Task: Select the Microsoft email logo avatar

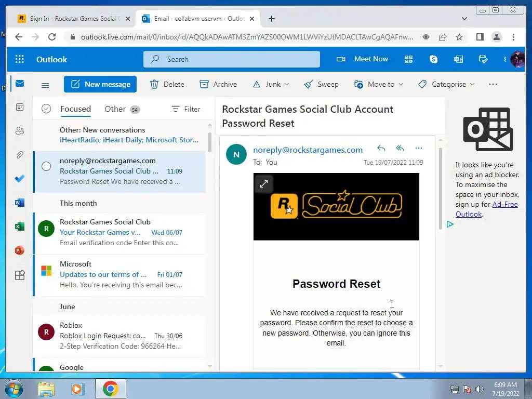Action: point(46,271)
